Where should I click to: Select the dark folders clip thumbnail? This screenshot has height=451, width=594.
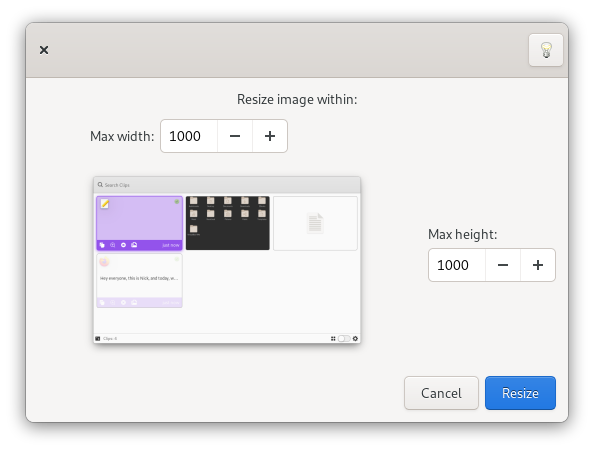pyautogui.click(x=228, y=223)
